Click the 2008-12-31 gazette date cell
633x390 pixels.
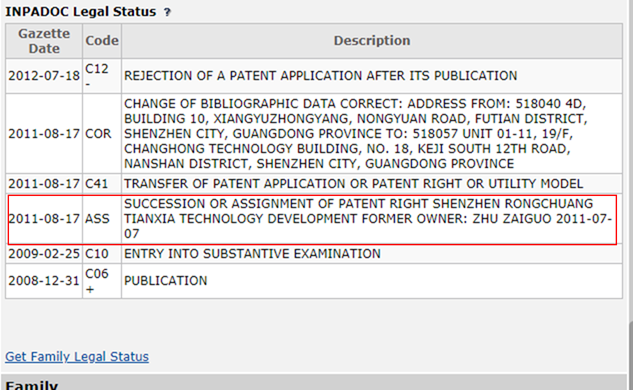(x=44, y=281)
